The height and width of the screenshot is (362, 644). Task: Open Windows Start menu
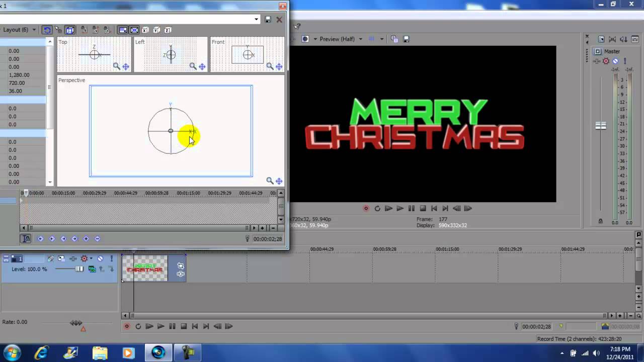click(x=12, y=352)
